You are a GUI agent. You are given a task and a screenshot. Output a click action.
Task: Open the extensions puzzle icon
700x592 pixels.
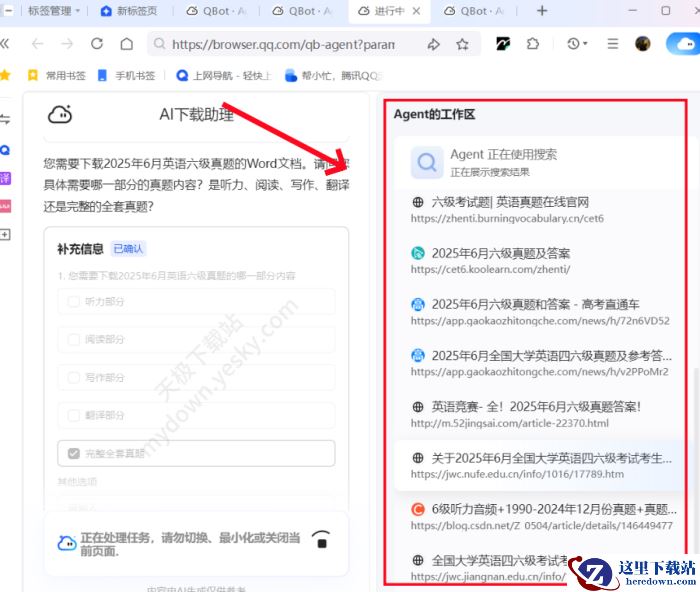[x=533, y=44]
